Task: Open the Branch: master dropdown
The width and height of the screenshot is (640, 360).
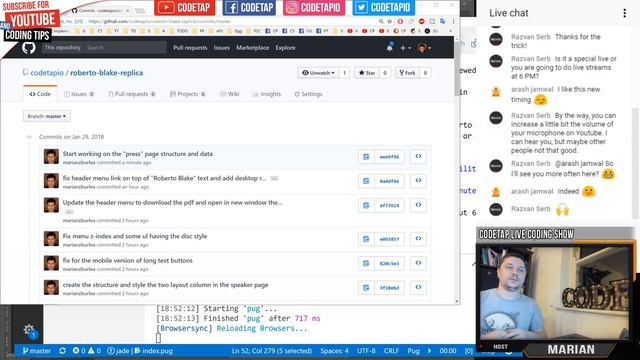Action: coord(47,116)
